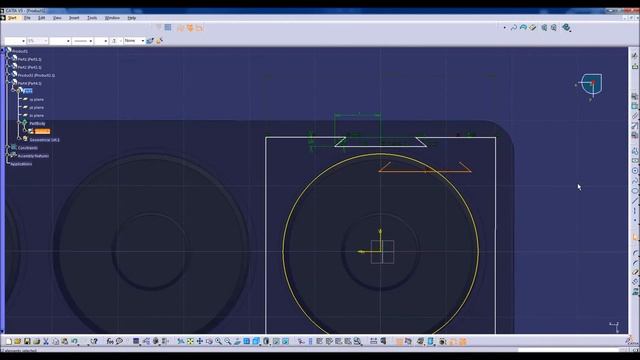The image size is (640, 360).
Task: Click the Paste icon in bottom toolbar
Action: coord(64,341)
